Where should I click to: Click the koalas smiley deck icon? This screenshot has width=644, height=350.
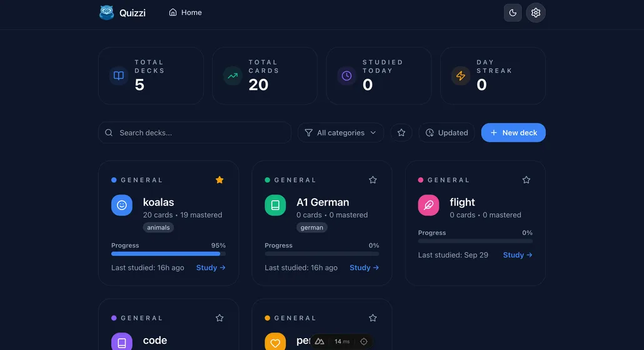[x=122, y=205]
